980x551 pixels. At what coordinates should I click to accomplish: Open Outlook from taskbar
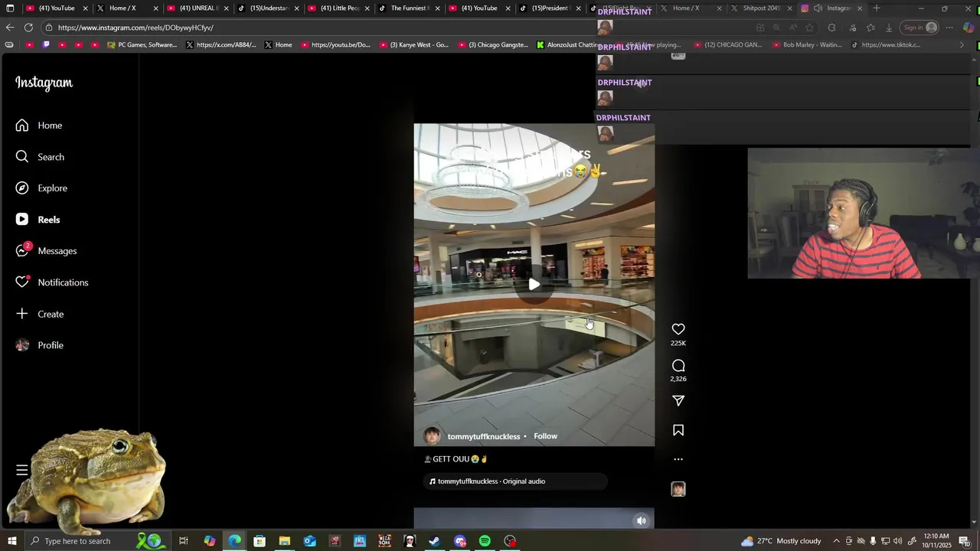pyautogui.click(x=309, y=541)
